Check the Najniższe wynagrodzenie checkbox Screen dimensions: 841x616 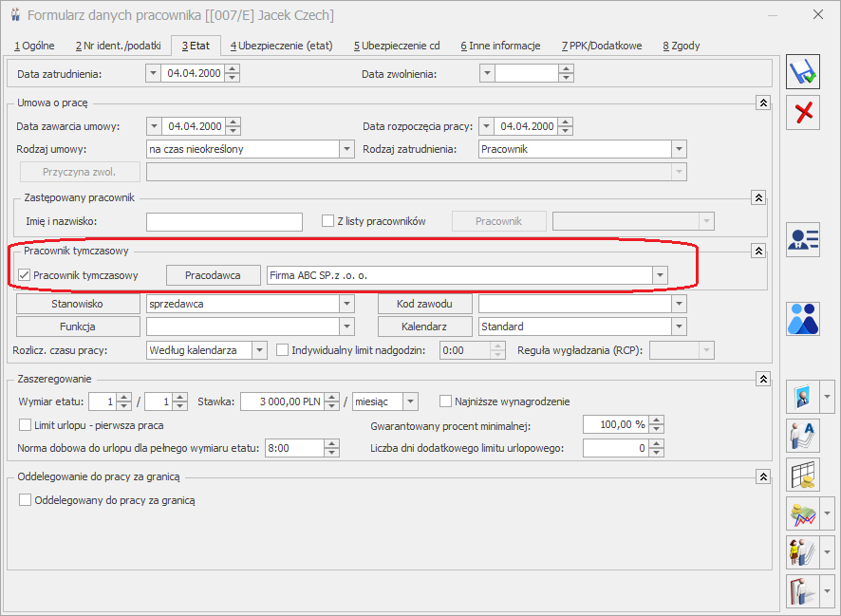(445, 401)
